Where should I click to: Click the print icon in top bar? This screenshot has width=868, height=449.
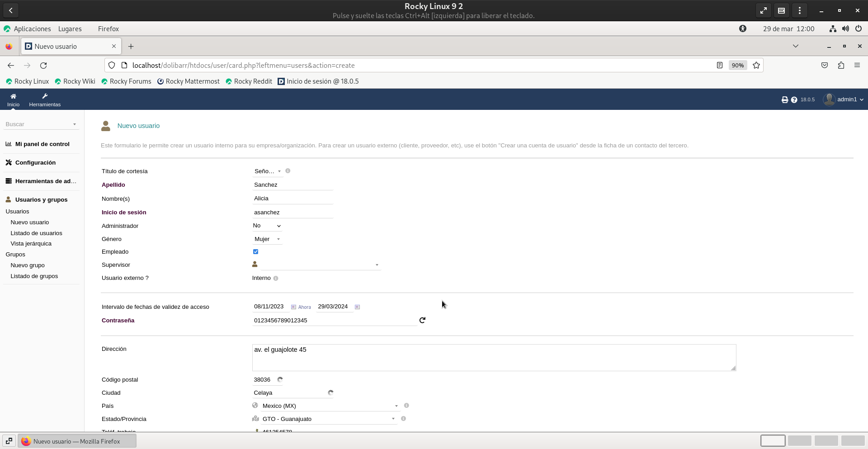pyautogui.click(x=785, y=100)
